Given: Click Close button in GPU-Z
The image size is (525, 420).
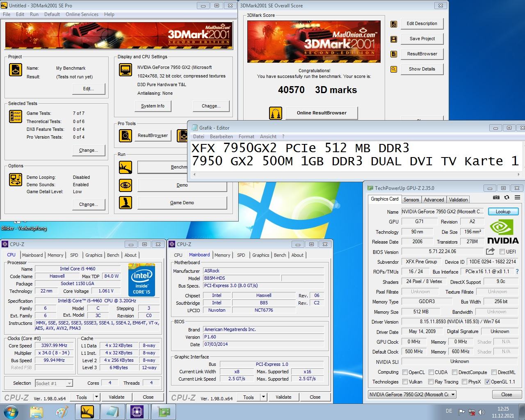Looking at the screenshot, I should (507, 395).
